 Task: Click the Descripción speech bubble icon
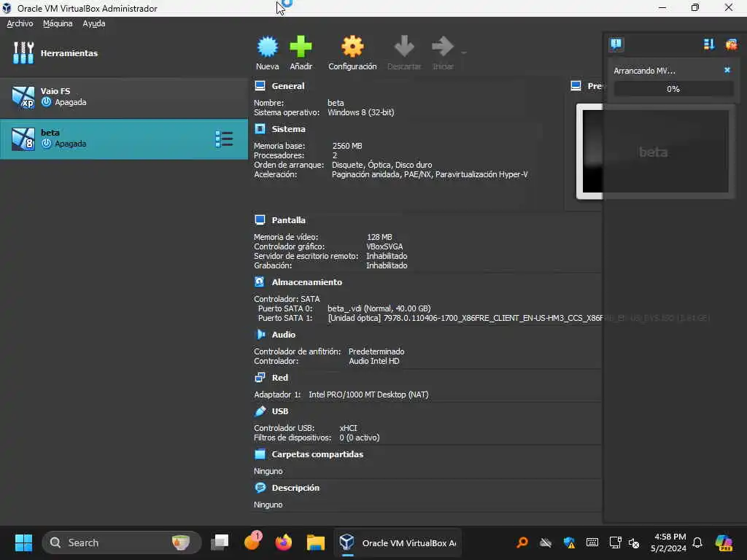pos(260,488)
